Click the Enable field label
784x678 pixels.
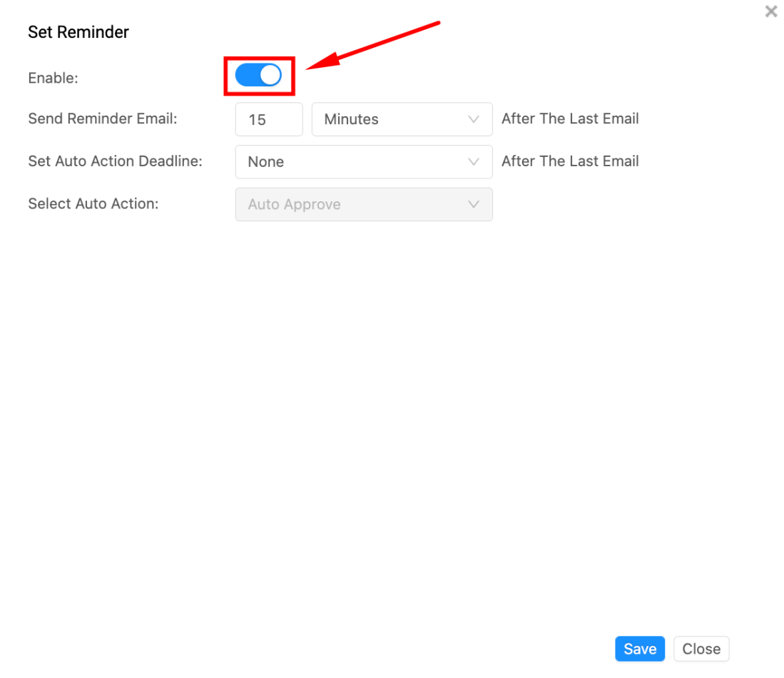click(x=53, y=78)
